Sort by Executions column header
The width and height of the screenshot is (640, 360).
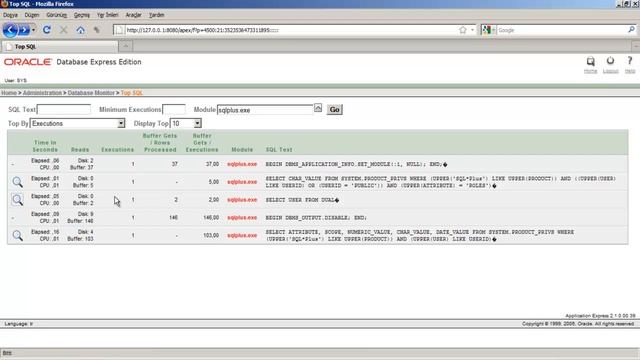click(118, 150)
